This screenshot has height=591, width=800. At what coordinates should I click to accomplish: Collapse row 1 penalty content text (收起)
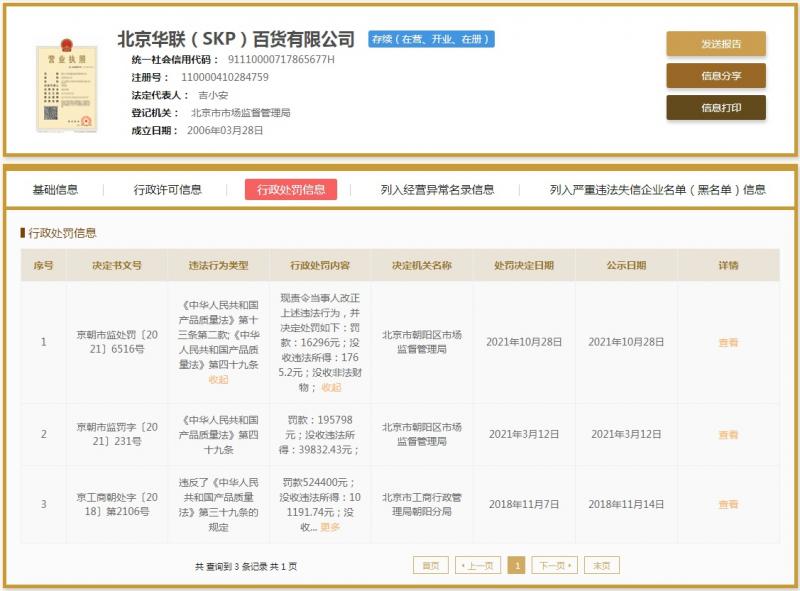[331, 387]
